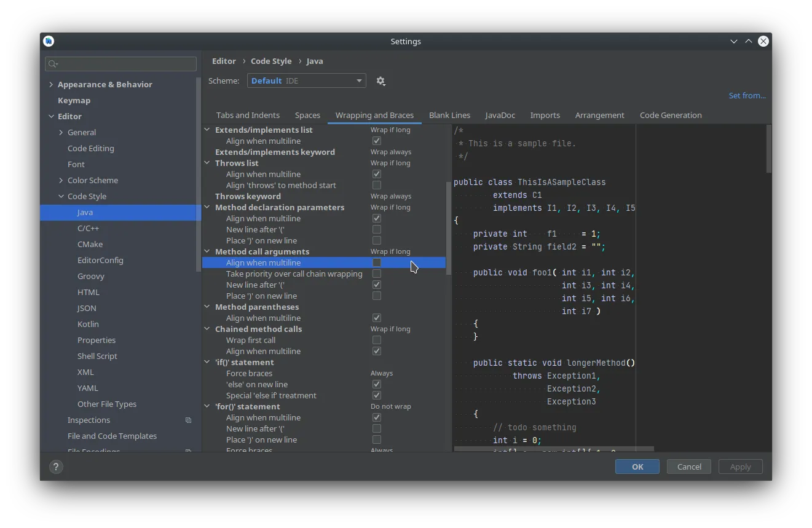Uncheck 'else' on new line
The width and height of the screenshot is (812, 528).
click(x=377, y=384)
